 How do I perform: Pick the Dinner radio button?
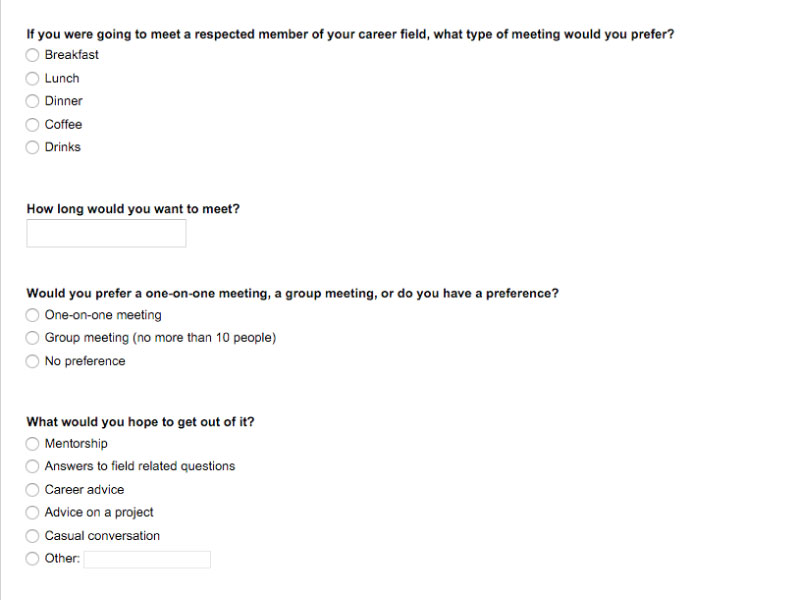coord(32,101)
